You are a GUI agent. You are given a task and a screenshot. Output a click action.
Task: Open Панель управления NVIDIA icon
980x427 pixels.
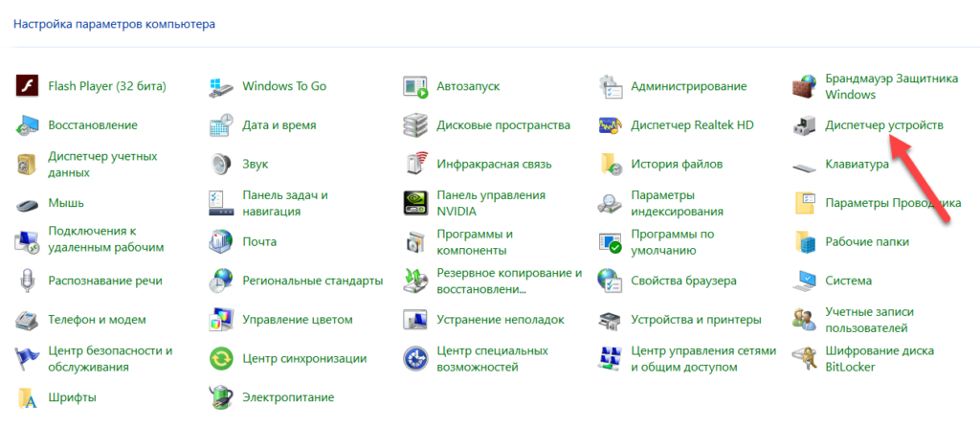414,203
